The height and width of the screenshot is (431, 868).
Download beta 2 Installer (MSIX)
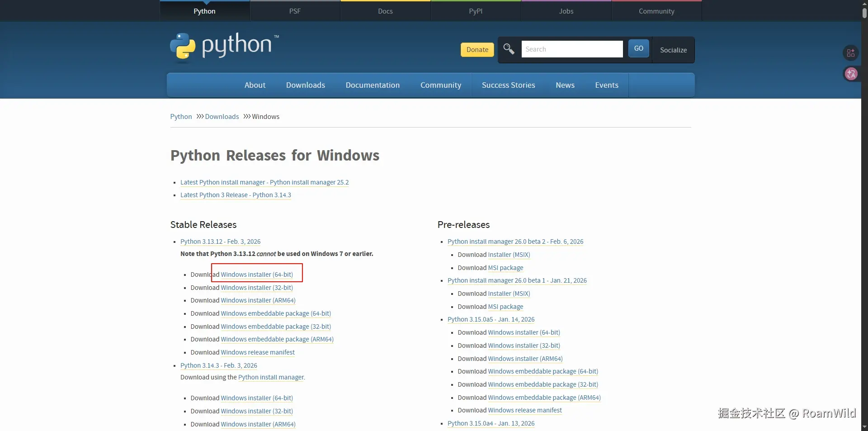pos(509,255)
